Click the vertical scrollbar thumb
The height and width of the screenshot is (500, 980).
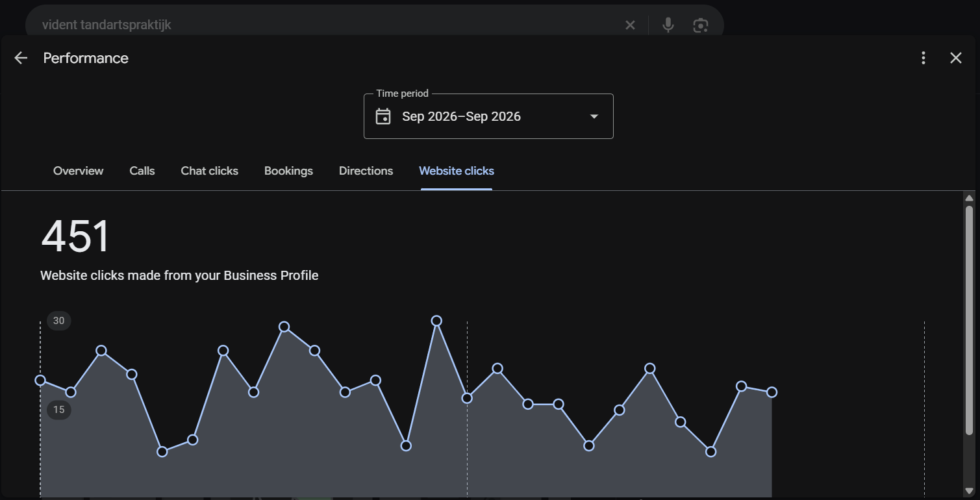pyautogui.click(x=969, y=320)
